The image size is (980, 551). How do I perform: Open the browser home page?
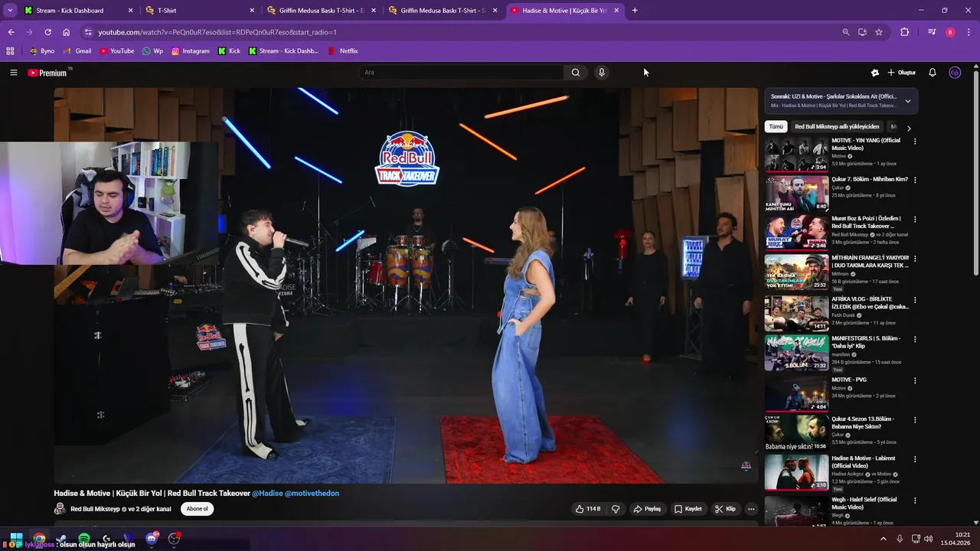67,32
